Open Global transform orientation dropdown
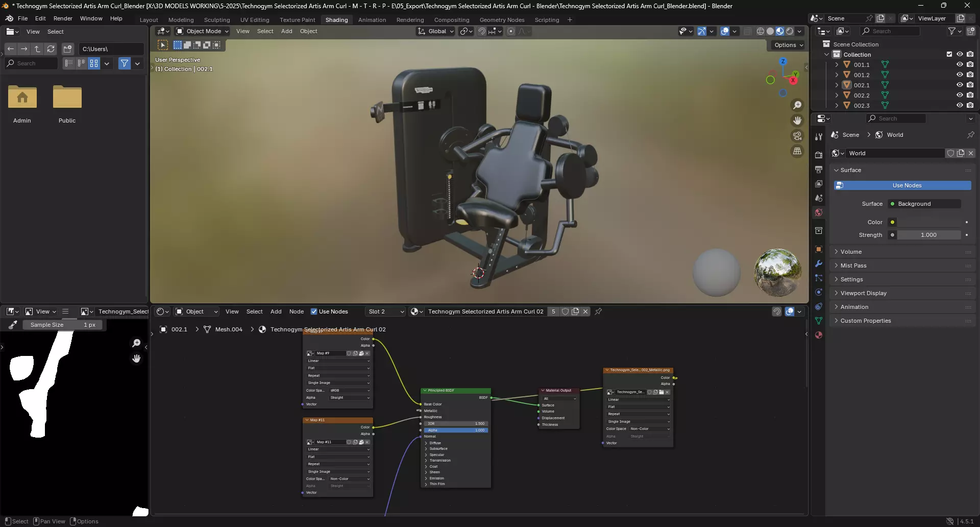The width and height of the screenshot is (980, 527). point(435,31)
